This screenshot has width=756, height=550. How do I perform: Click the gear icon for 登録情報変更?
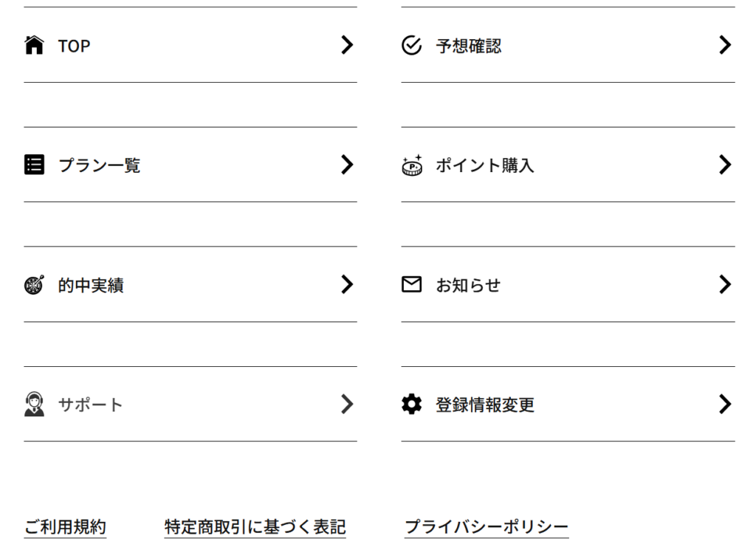pyautogui.click(x=412, y=404)
